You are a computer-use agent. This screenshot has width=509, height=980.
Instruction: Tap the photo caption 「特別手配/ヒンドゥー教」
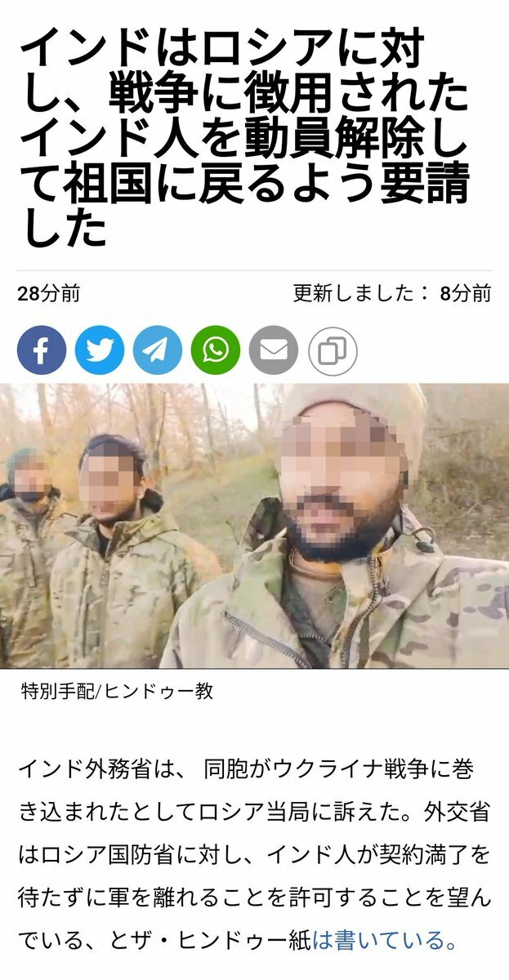click(117, 692)
